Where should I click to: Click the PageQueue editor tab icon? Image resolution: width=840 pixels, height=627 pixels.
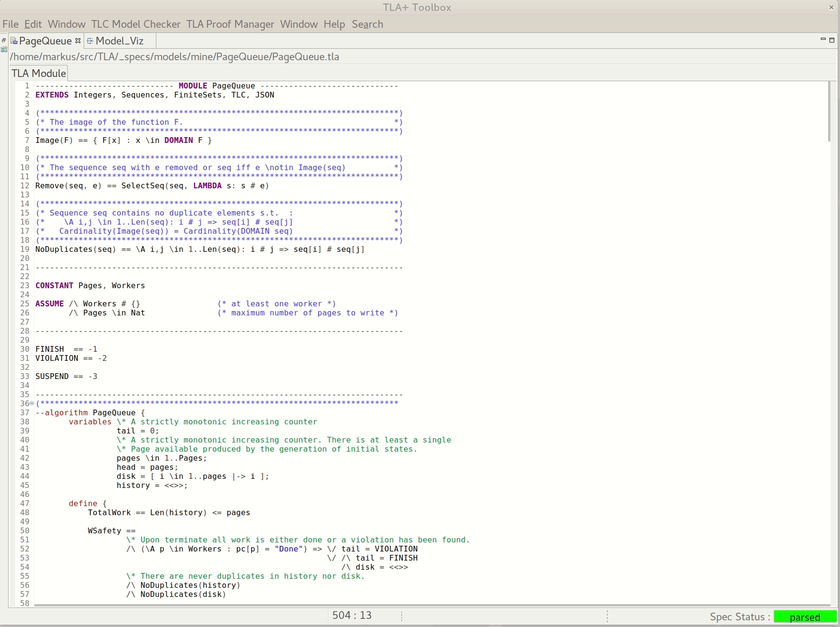tap(14, 41)
